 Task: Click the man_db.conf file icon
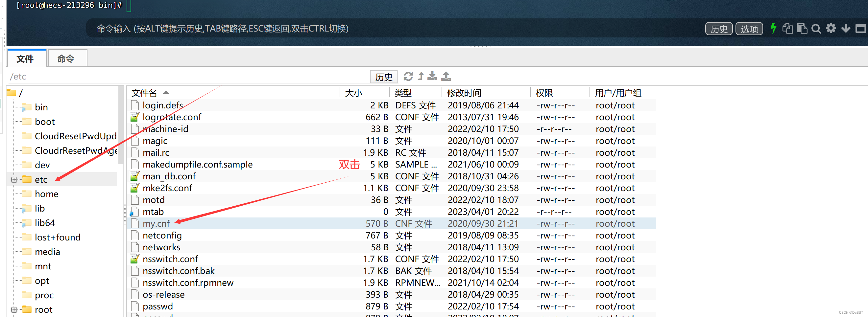(x=135, y=176)
